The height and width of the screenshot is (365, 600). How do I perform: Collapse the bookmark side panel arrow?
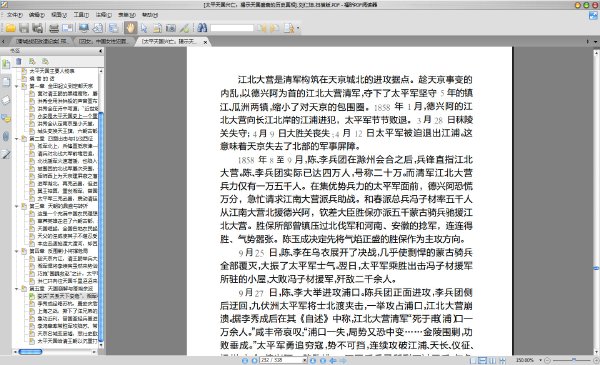(x=101, y=51)
